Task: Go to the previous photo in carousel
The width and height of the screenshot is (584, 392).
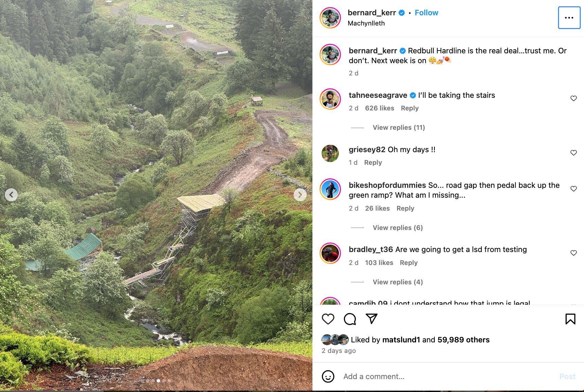Action: [x=11, y=195]
